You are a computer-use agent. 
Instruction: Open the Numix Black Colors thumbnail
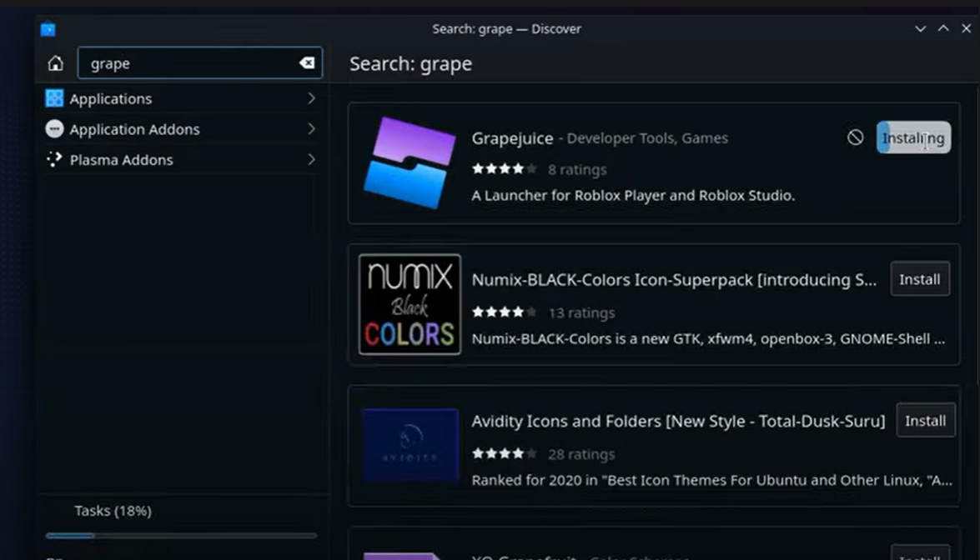click(410, 304)
